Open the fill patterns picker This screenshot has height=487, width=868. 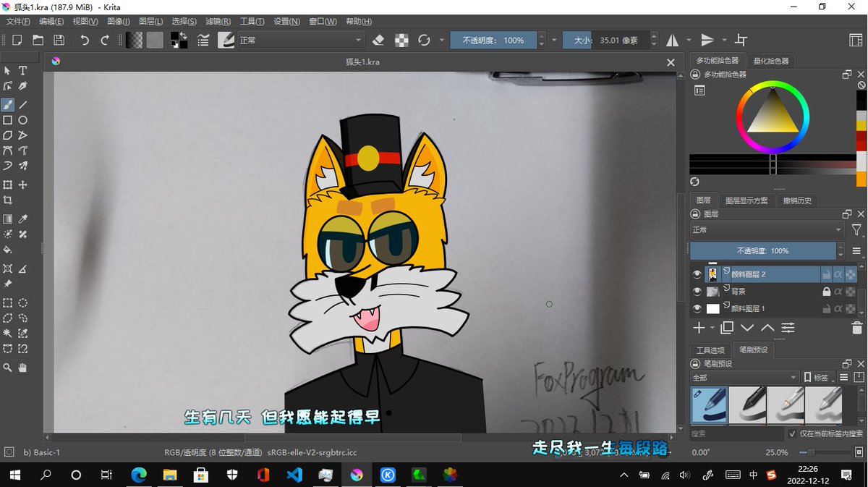(x=155, y=41)
